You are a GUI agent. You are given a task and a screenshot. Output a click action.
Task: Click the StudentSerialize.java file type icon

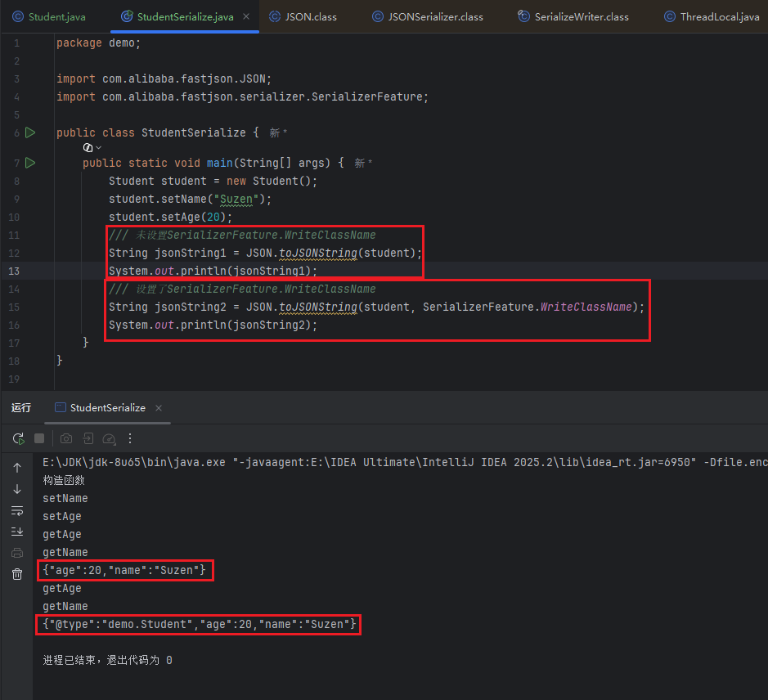click(127, 16)
